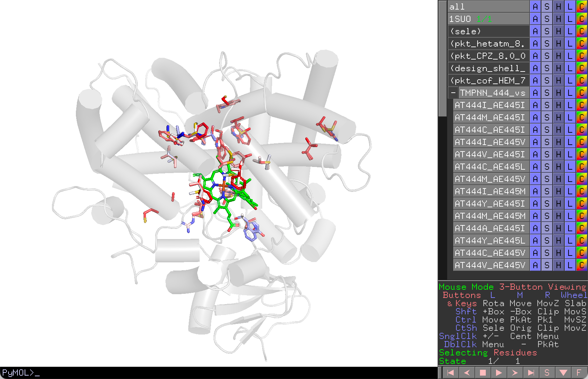The width and height of the screenshot is (588, 379).
Task: Toggle (pkt_CPZ_8.0_0 selection
Action: (x=489, y=56)
